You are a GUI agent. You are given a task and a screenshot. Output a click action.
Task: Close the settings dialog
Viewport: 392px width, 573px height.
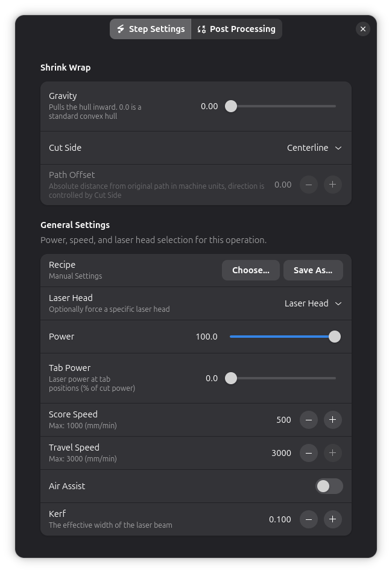pyautogui.click(x=363, y=29)
